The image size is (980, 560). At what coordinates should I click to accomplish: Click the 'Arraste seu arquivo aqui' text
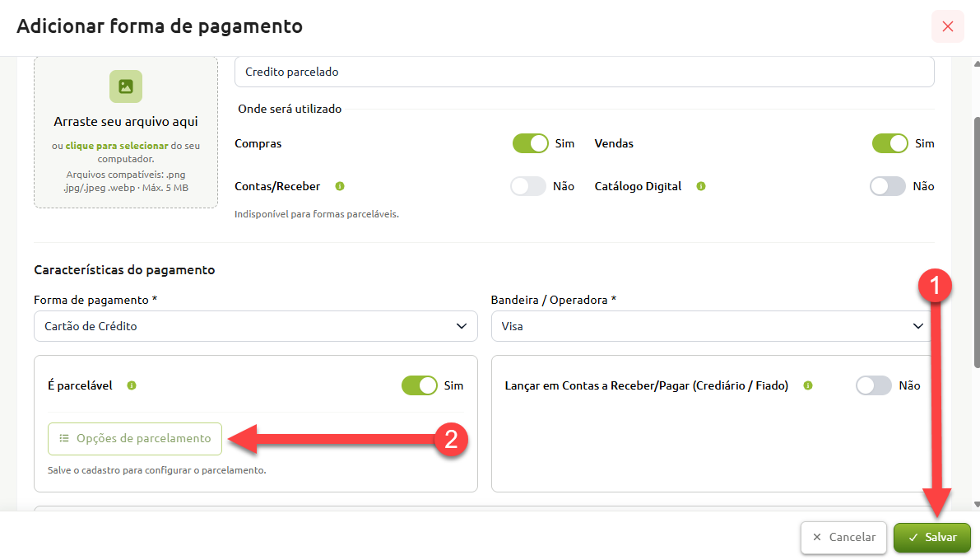tap(126, 121)
